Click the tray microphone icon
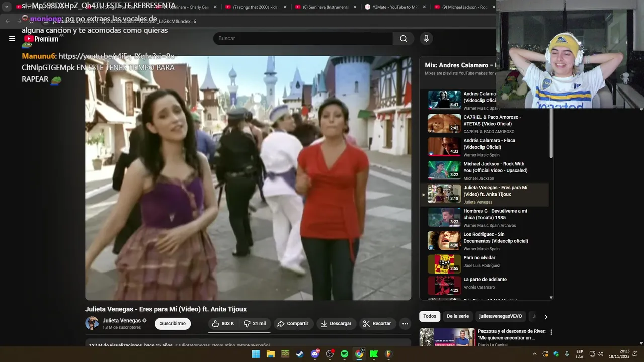 coord(567,354)
